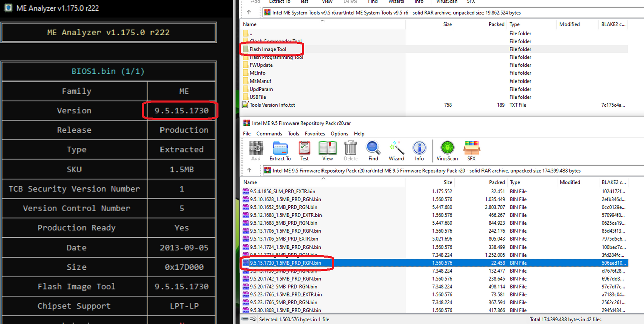Viewport: 644px width, 324px height.
Task: Open the File menu
Action: click(x=247, y=134)
